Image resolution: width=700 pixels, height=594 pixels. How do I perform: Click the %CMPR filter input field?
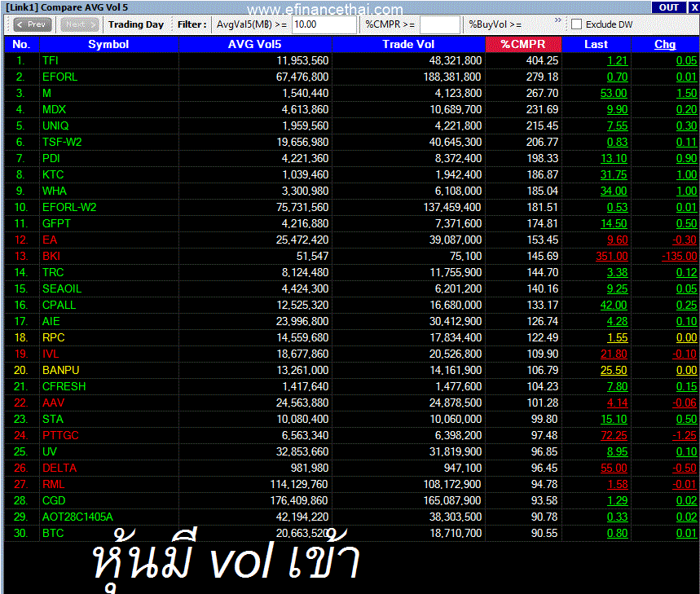439,24
